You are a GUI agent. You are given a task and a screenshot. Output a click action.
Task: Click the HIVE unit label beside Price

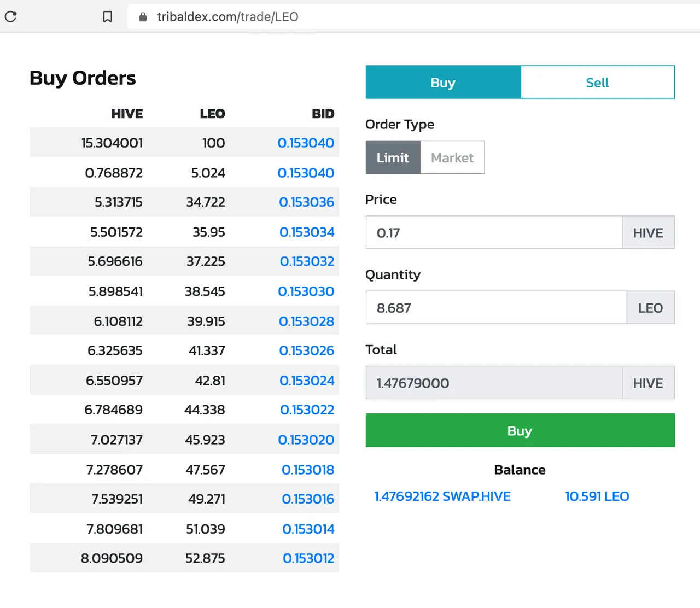(x=648, y=232)
